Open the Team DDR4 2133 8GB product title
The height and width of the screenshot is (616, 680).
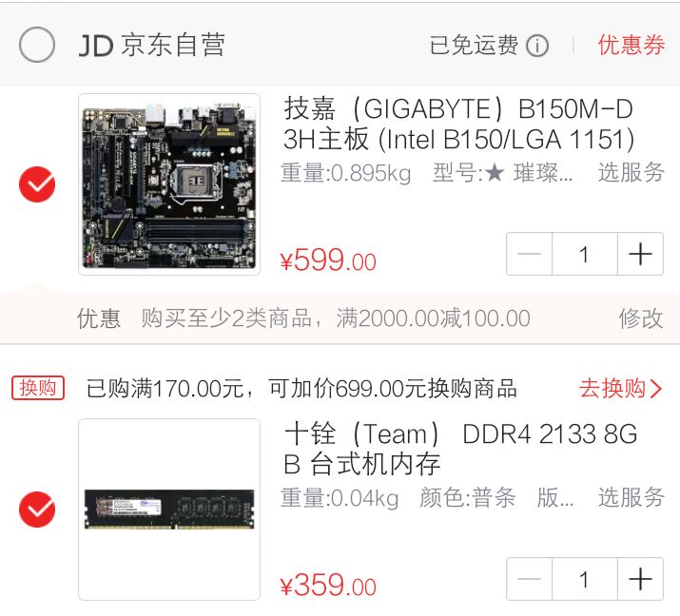(460, 449)
